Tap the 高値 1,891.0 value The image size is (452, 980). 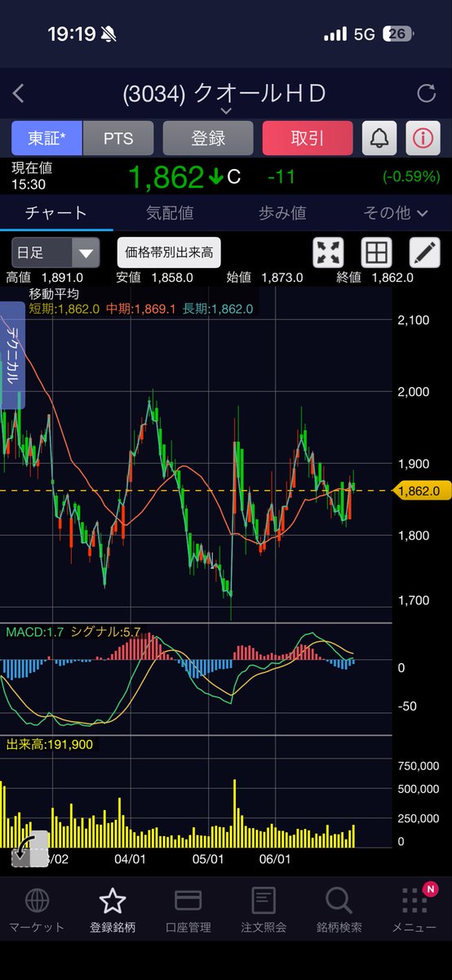(x=60, y=278)
